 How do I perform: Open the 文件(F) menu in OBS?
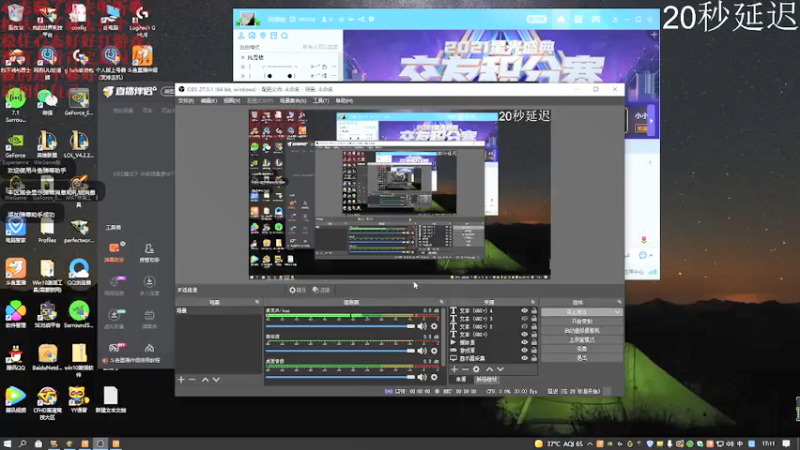(186, 101)
